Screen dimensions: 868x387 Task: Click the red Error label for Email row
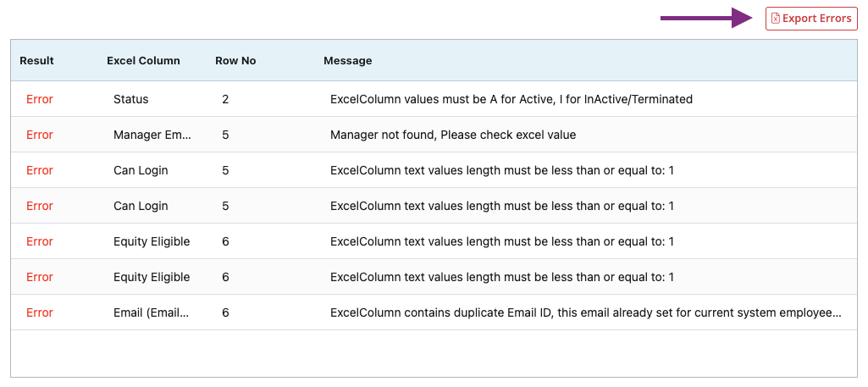point(39,312)
